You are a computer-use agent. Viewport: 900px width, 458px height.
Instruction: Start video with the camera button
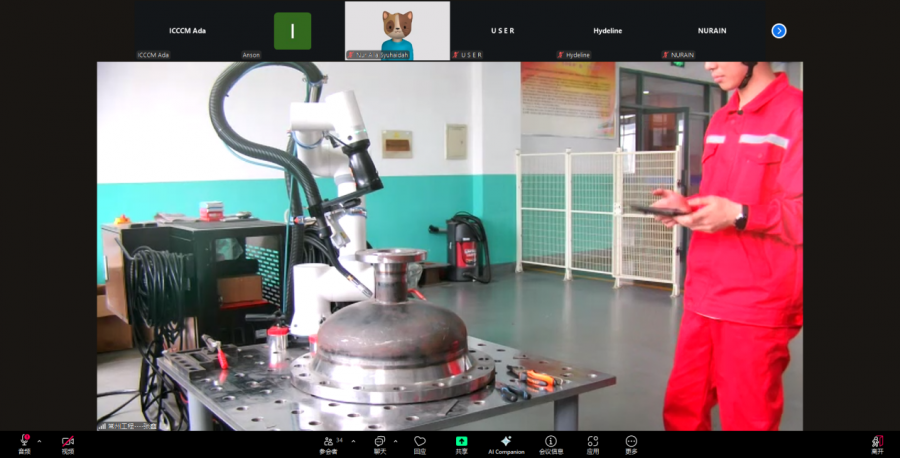tap(68, 442)
